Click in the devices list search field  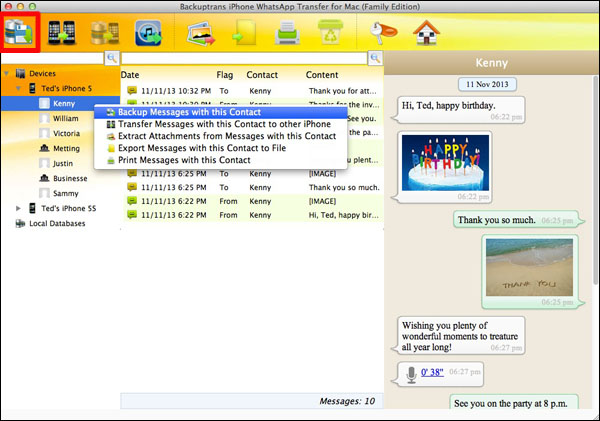[x=52, y=58]
